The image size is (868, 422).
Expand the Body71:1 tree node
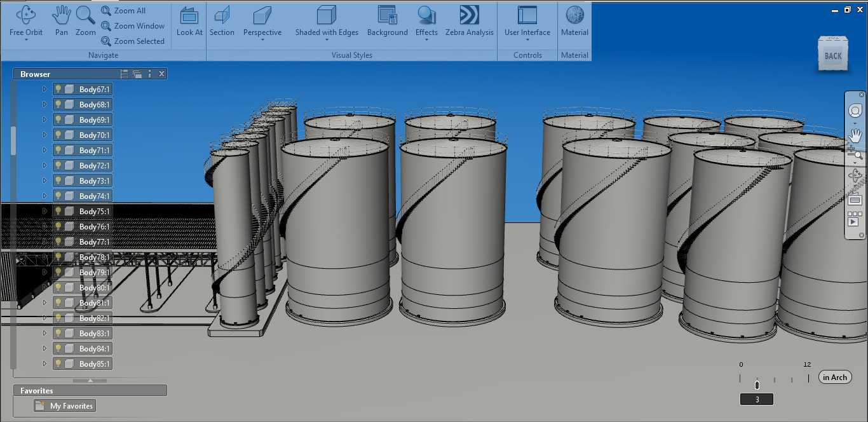point(44,150)
